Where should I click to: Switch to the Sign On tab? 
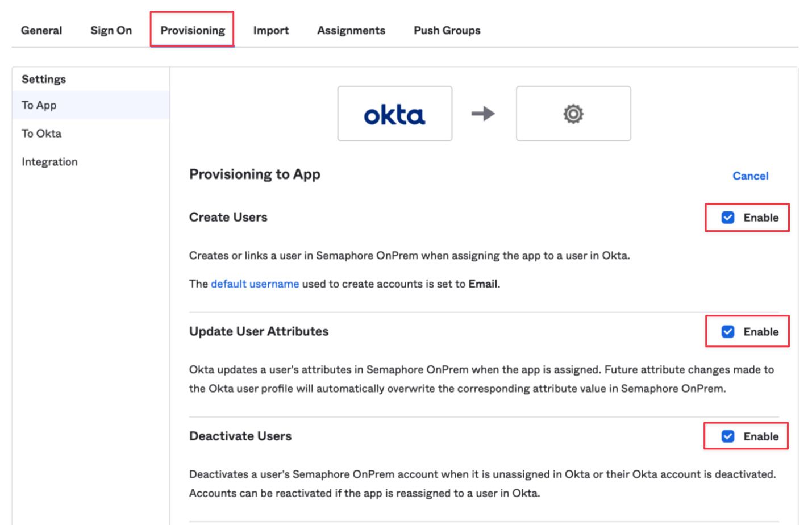pyautogui.click(x=111, y=30)
